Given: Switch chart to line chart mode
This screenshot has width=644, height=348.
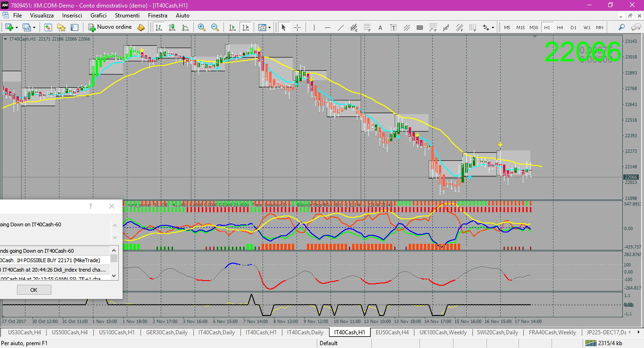Looking at the screenshot, I should tap(185, 27).
